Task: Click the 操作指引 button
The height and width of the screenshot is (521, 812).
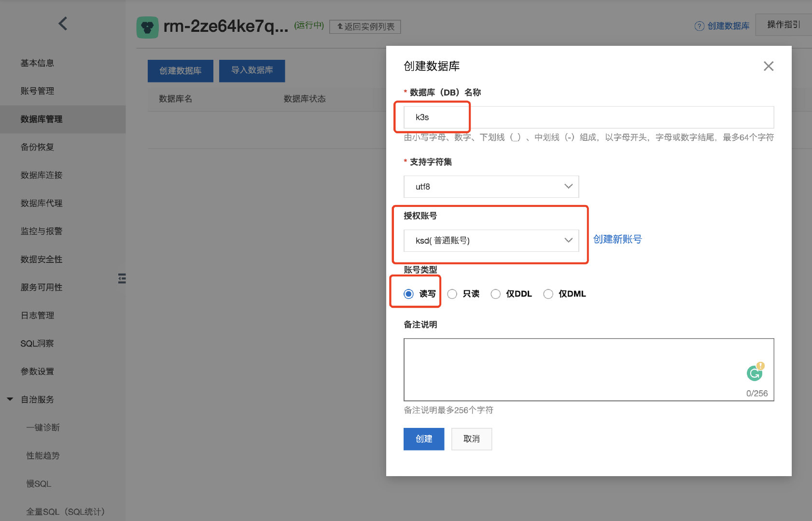Action: point(784,24)
